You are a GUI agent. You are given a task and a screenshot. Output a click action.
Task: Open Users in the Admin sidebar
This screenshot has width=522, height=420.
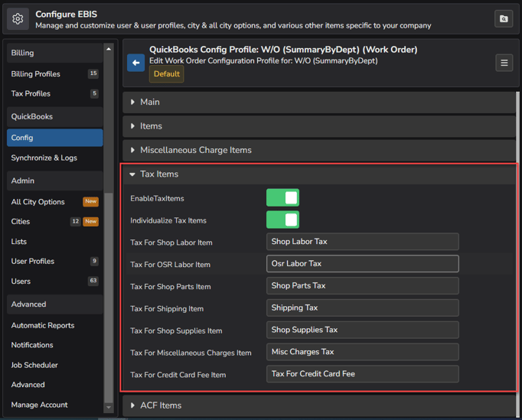pos(21,281)
